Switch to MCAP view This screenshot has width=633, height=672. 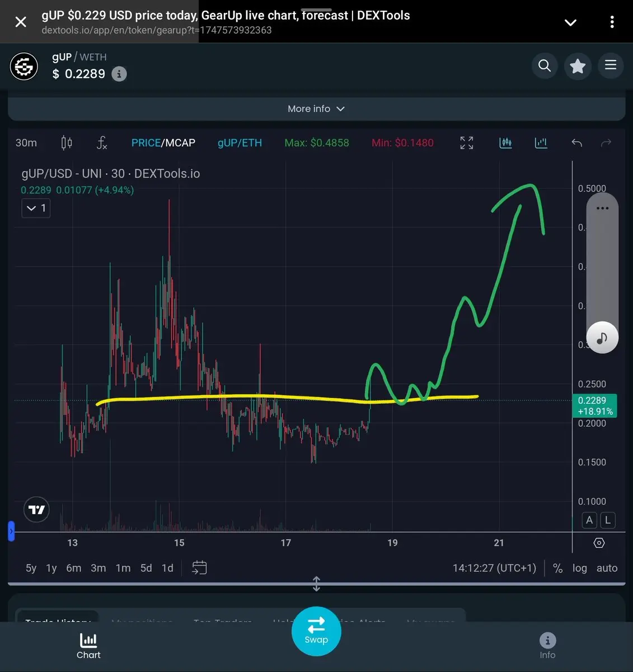[180, 143]
